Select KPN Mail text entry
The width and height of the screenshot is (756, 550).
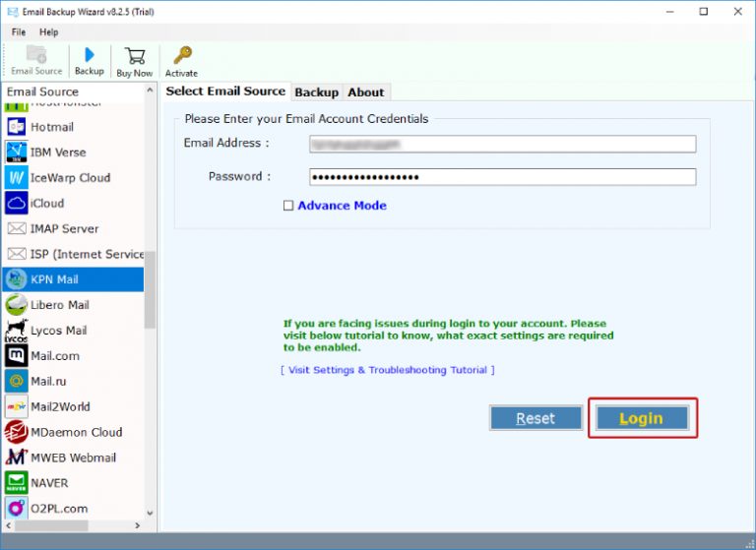[54, 279]
